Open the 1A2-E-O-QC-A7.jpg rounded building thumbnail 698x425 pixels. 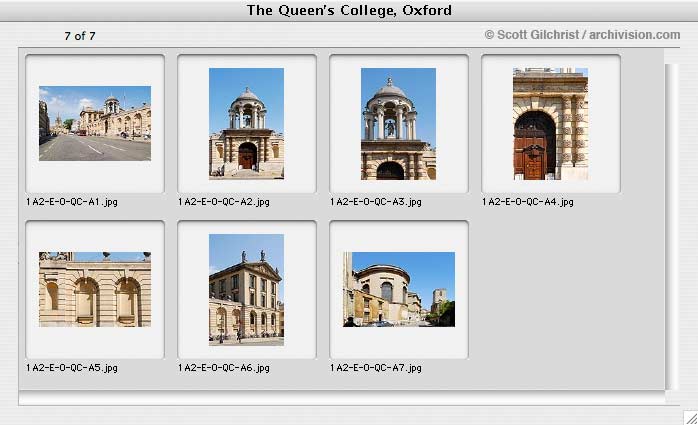(399, 290)
